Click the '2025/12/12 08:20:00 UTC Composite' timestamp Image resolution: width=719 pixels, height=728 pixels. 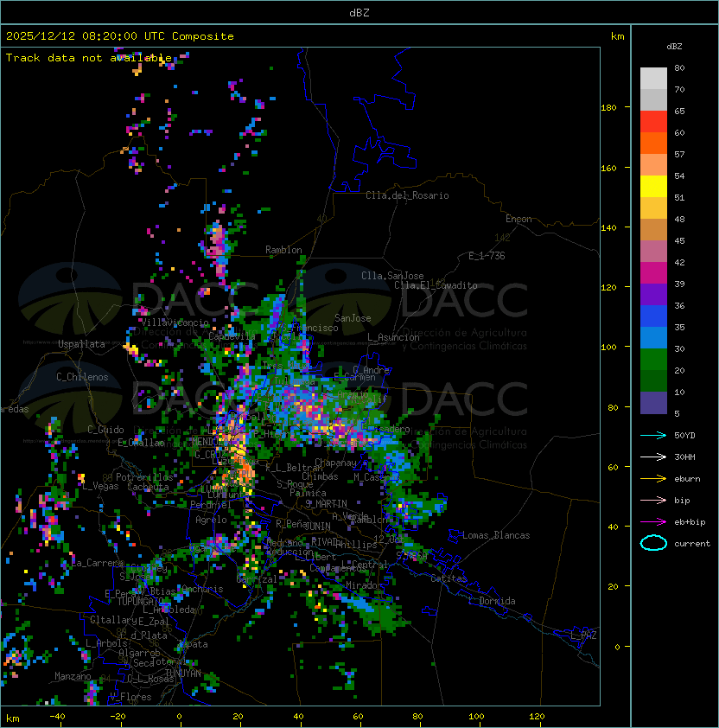coord(120,36)
